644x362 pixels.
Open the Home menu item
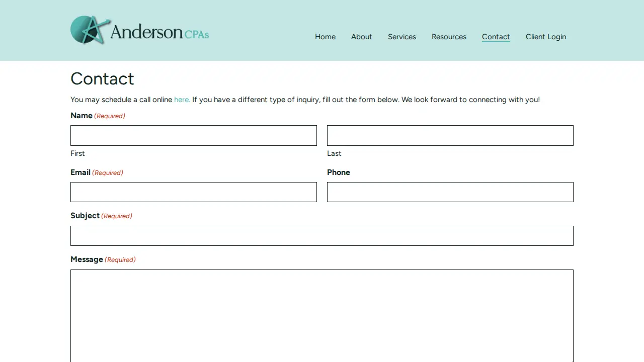[325, 37]
